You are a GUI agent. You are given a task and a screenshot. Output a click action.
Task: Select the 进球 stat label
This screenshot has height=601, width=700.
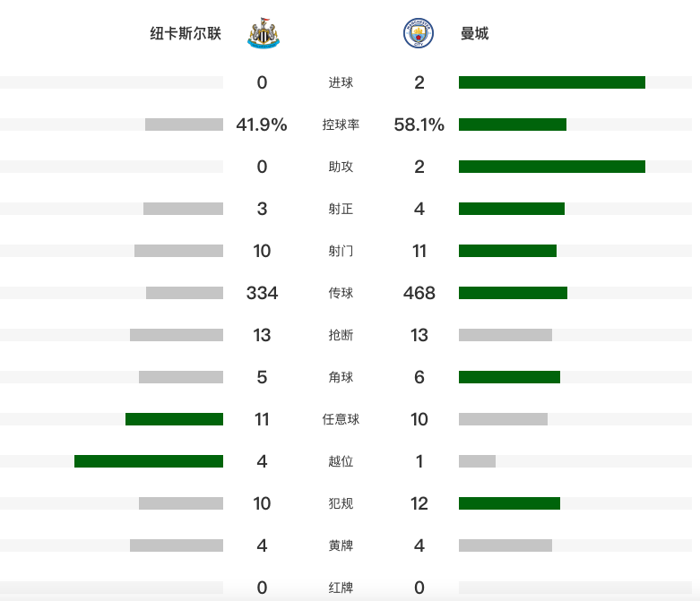click(341, 82)
